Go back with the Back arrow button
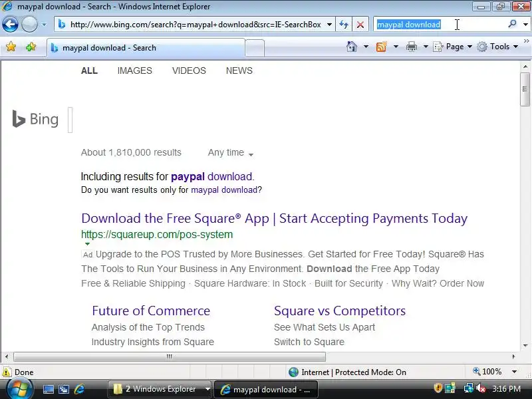 tap(10, 25)
